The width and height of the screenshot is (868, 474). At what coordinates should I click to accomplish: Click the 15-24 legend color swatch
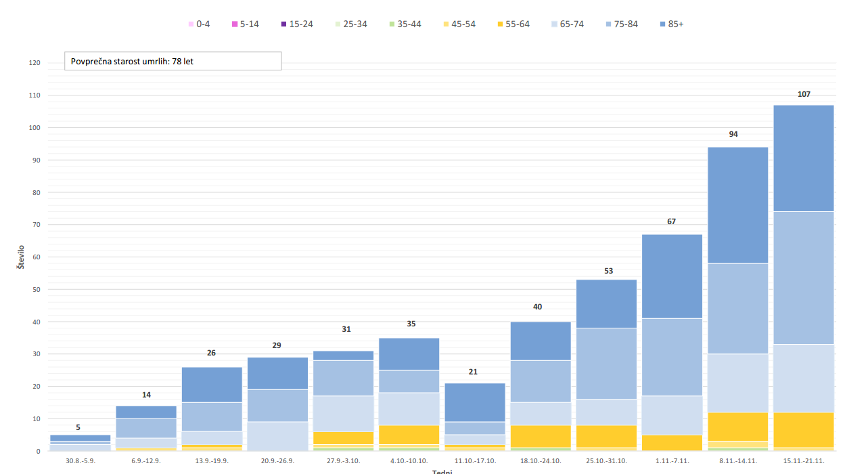283,24
